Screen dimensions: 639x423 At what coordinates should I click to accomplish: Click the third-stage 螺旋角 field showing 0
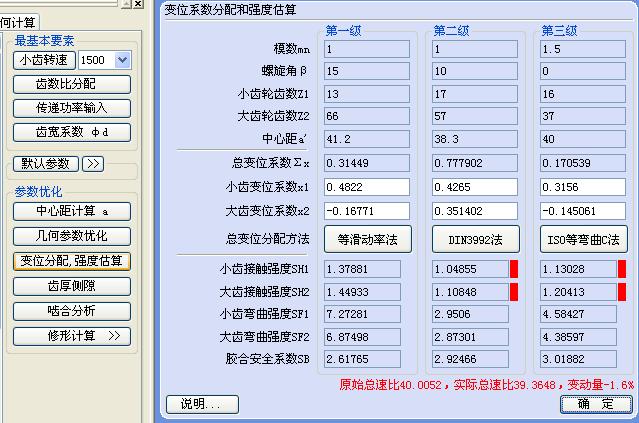583,71
